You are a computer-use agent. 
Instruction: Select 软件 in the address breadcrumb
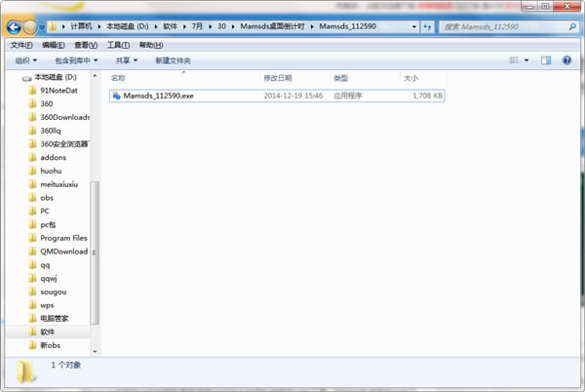[x=170, y=26]
